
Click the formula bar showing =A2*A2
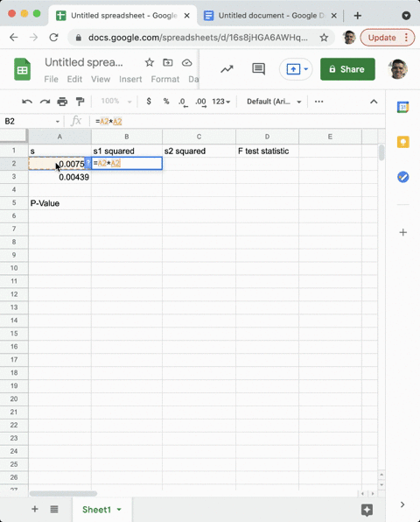coord(238,121)
